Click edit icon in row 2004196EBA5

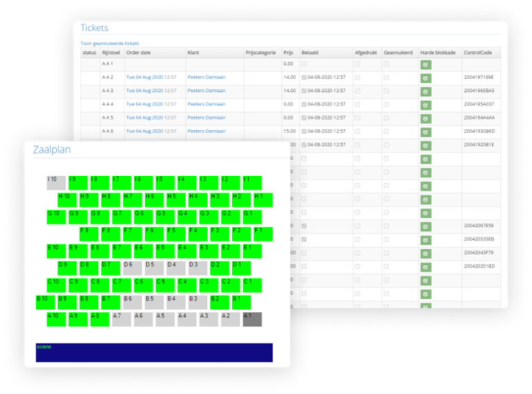click(425, 91)
